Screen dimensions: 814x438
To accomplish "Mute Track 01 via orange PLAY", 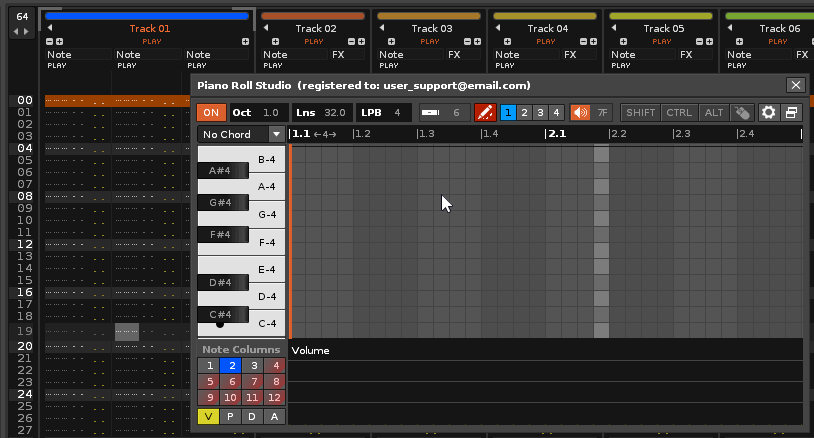I will pyautogui.click(x=152, y=42).
